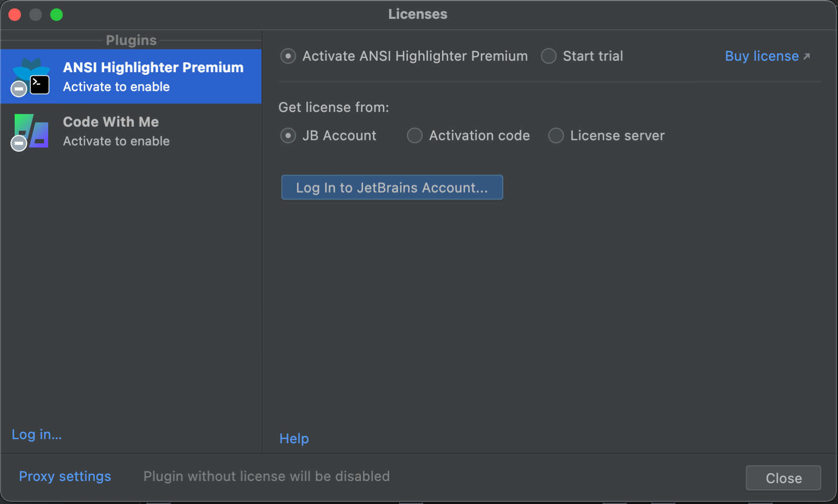Screen dimensions: 838x504
Task: Click the green zoom window button
Action: [57, 15]
